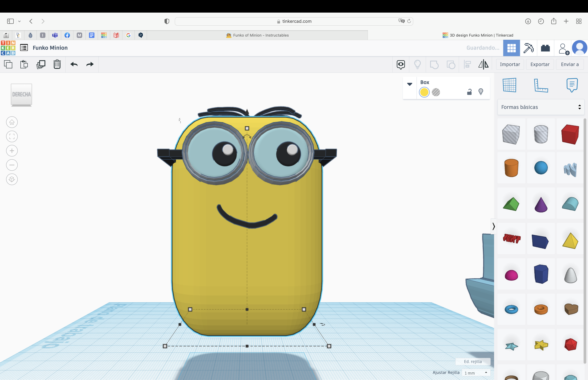Click the Exportar button

[540, 64]
